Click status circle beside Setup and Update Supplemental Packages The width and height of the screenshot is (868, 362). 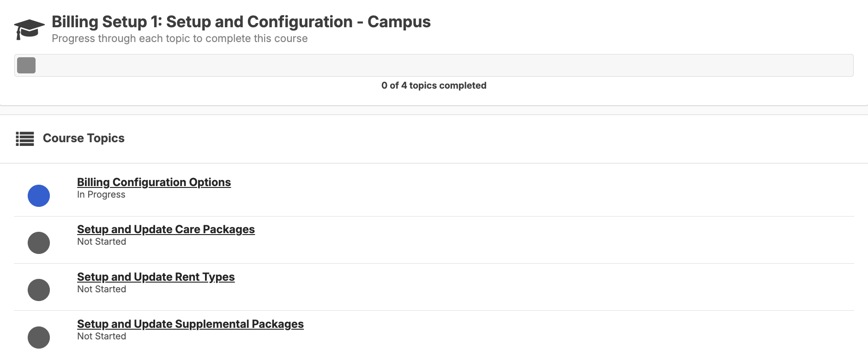(39, 338)
